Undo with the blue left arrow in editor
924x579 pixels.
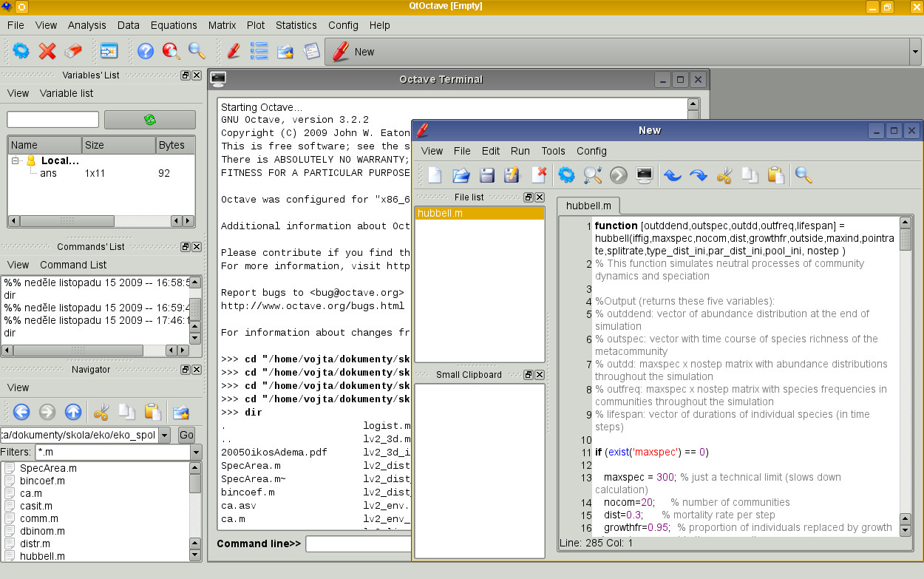point(672,175)
